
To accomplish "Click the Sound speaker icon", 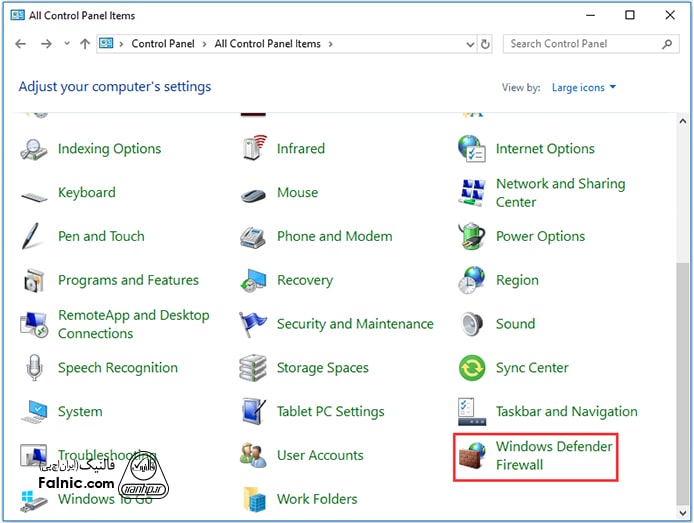I will (472, 324).
